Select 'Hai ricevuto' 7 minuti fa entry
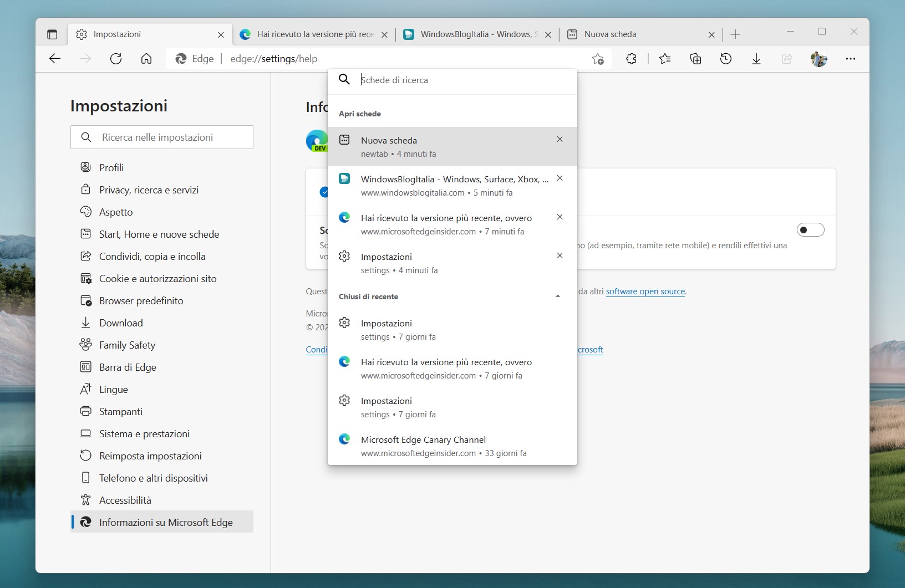This screenshot has width=905, height=588. (452, 224)
